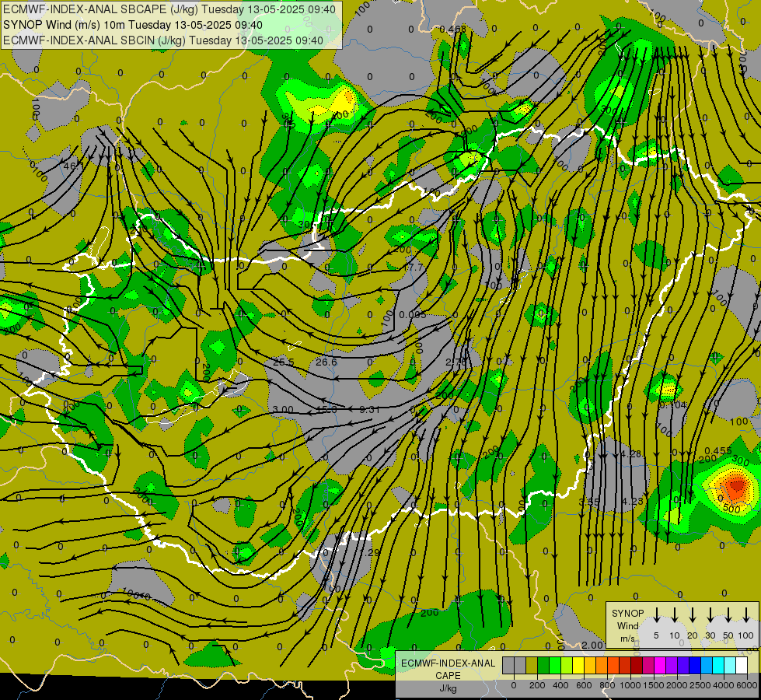Pick the bright magenta CAPE swatch

660,665
